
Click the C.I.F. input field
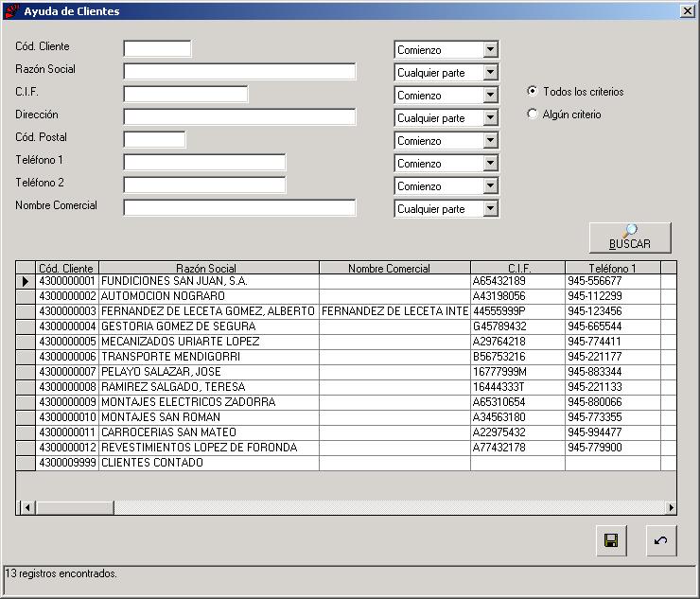[185, 95]
